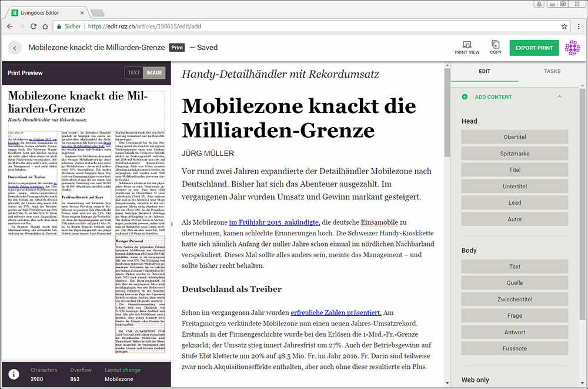The height and width of the screenshot is (389, 588).
Task: Add an Antwort component
Action: 514,333
